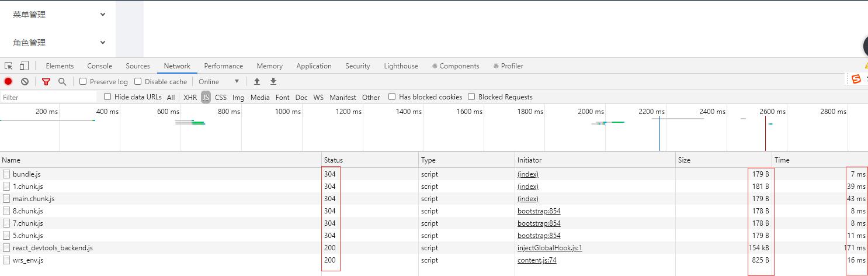Open network search magnifier

tap(62, 81)
